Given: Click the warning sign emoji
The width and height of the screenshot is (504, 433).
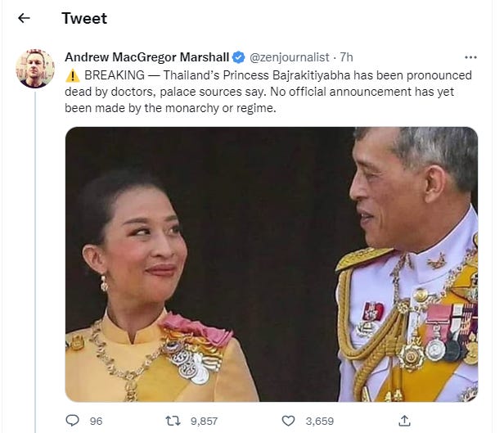Looking at the screenshot, I should [x=72, y=74].
